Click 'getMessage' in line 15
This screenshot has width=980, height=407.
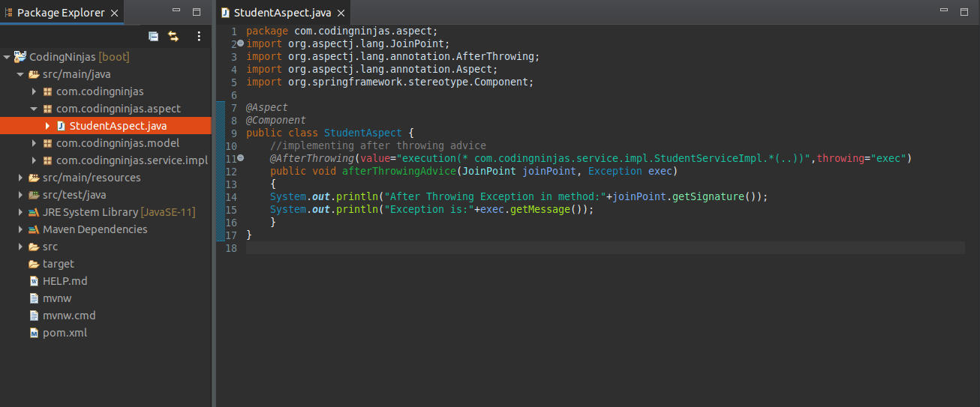point(540,209)
